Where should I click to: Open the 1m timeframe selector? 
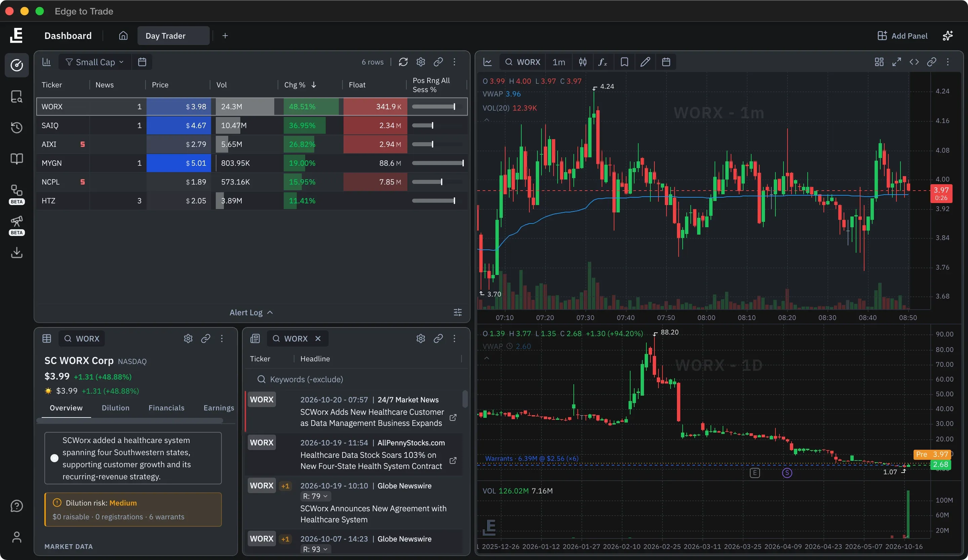pyautogui.click(x=559, y=62)
